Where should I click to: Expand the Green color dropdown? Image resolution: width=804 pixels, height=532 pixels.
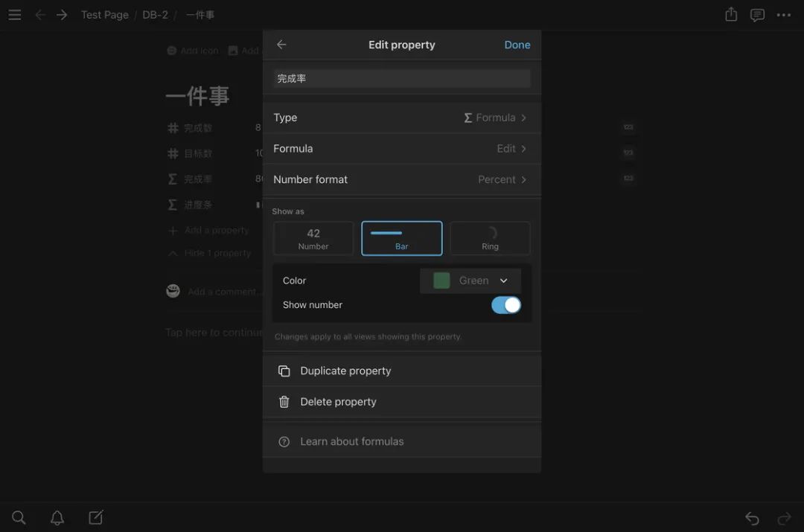coord(470,281)
